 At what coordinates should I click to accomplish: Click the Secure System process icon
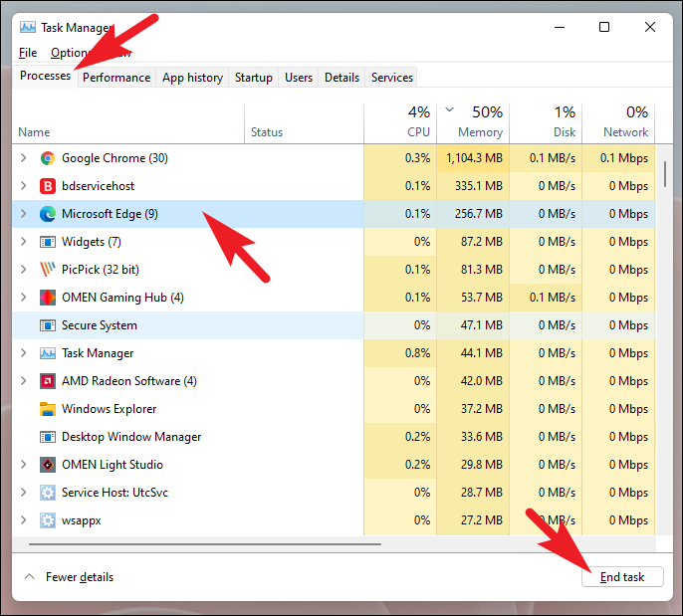coord(48,325)
